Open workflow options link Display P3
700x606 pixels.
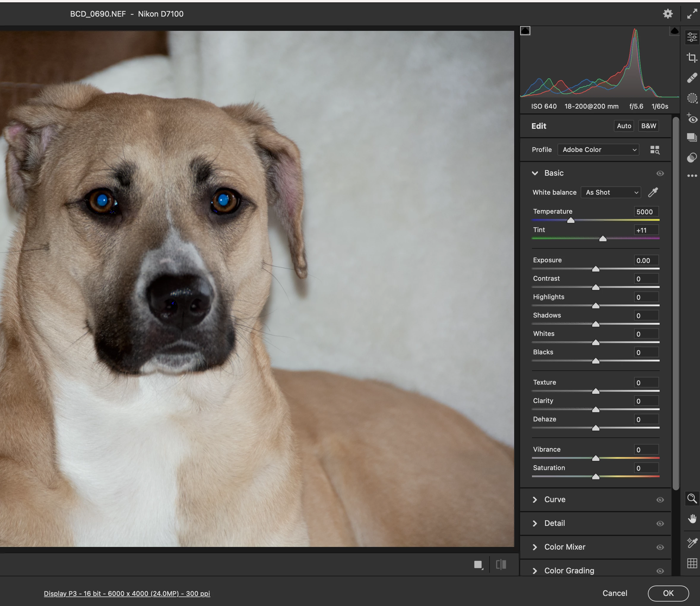click(127, 594)
